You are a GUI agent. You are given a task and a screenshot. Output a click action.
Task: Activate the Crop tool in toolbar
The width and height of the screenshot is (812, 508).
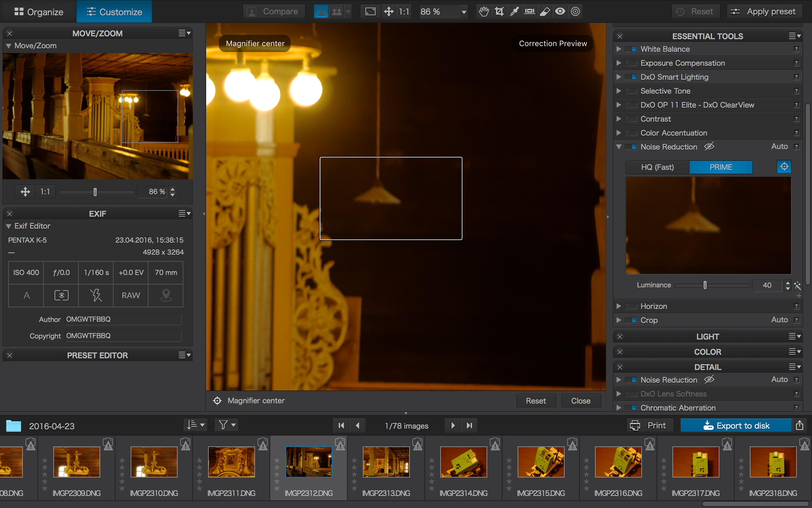coord(499,12)
